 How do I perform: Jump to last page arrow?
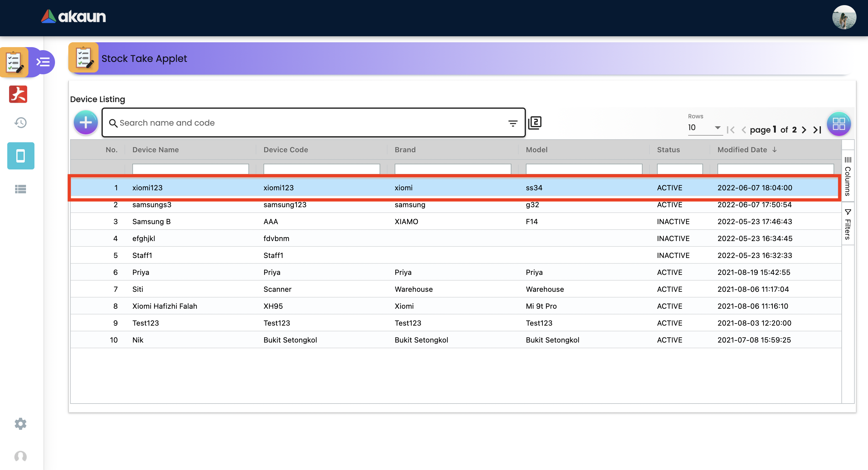pyautogui.click(x=817, y=130)
